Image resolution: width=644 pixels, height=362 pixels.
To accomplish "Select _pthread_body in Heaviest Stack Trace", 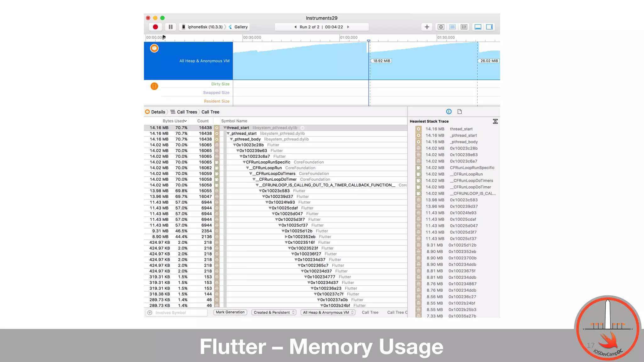I will coord(464,142).
